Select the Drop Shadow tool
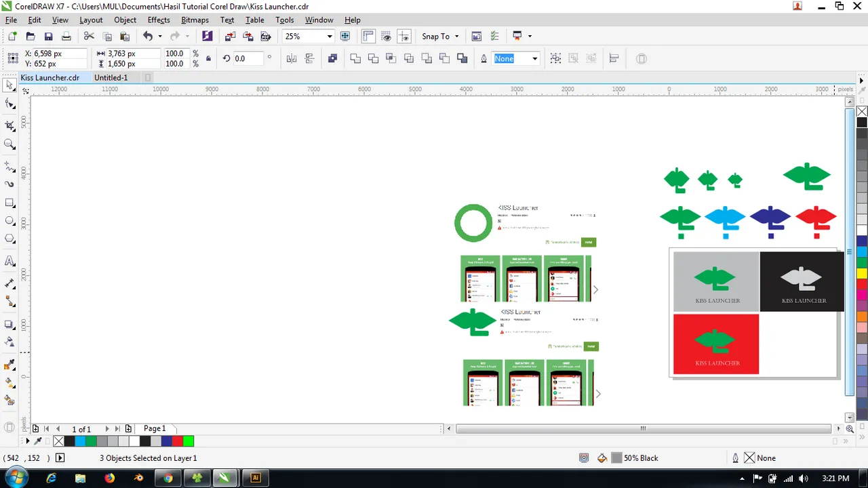 [x=9, y=324]
